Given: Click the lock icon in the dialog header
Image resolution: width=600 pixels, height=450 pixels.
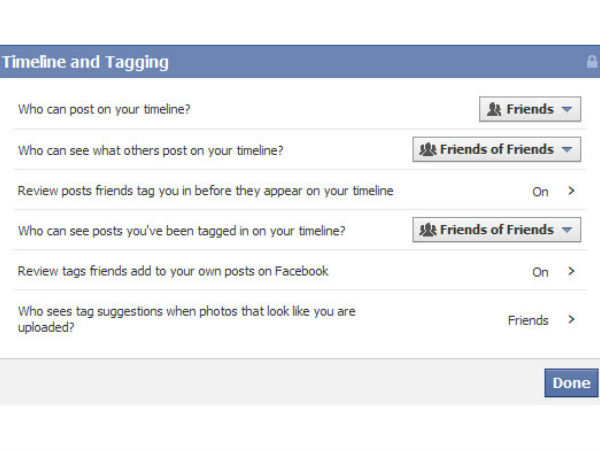Looking at the screenshot, I should [592, 62].
